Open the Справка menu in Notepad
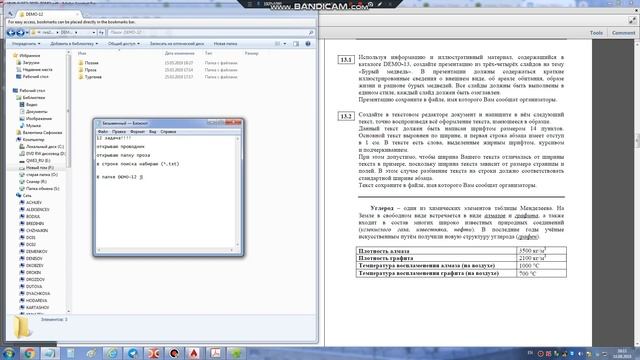The width and height of the screenshot is (640, 360). (x=168, y=132)
